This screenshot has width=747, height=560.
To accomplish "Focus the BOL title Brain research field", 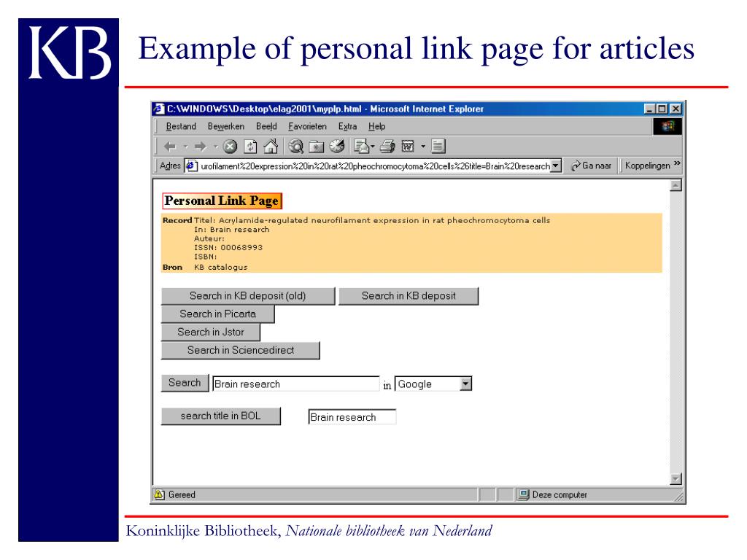I will click(x=352, y=417).
